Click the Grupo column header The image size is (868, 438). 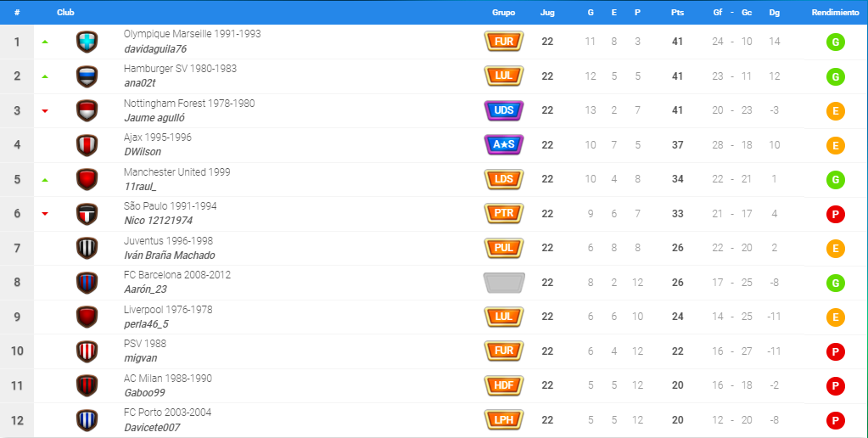[504, 12]
